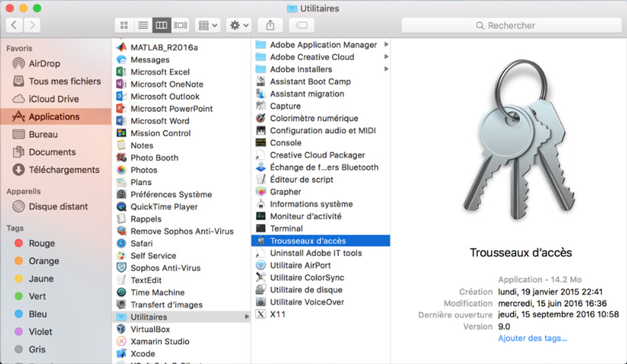
Task: Switch to list view mode
Action: tap(143, 25)
